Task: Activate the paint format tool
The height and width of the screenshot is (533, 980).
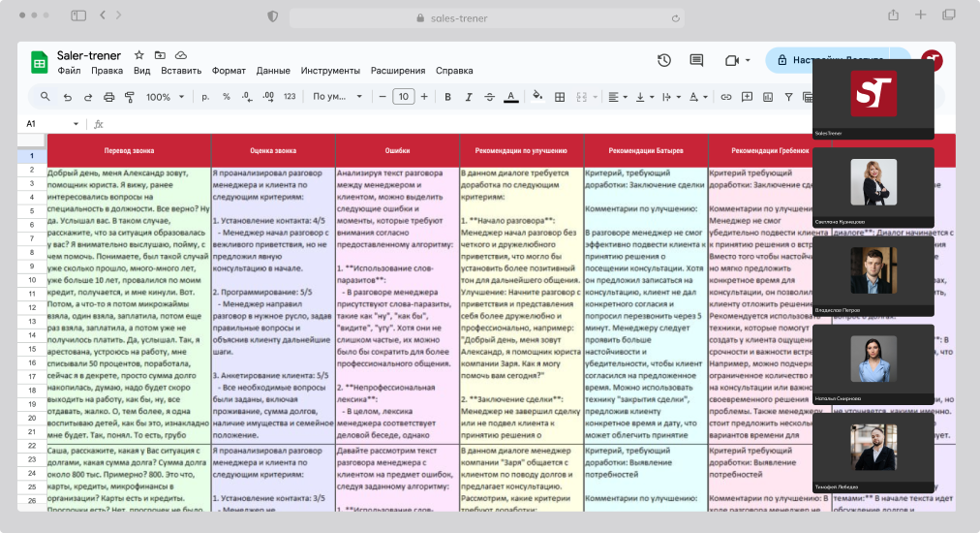Action: point(130,97)
